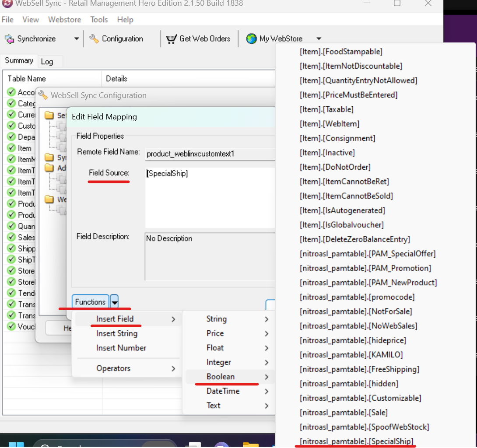Click the Depa row green check icon
This screenshot has width=477, height=448.
(x=11, y=137)
